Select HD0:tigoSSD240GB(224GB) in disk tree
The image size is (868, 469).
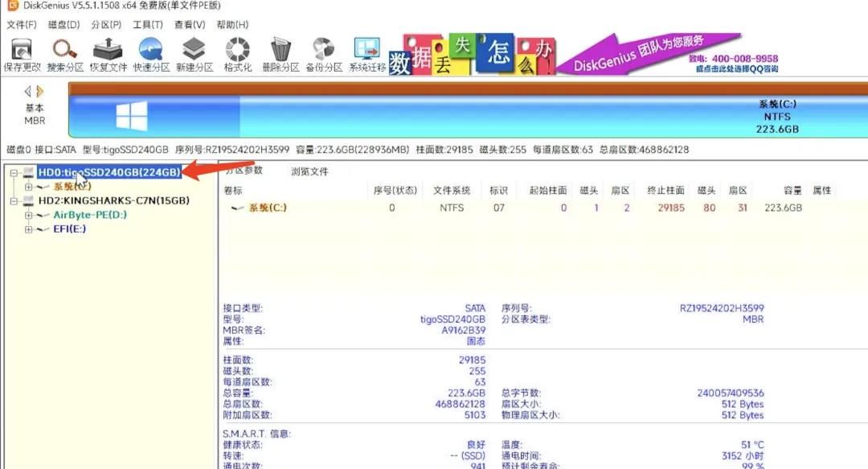(x=109, y=172)
